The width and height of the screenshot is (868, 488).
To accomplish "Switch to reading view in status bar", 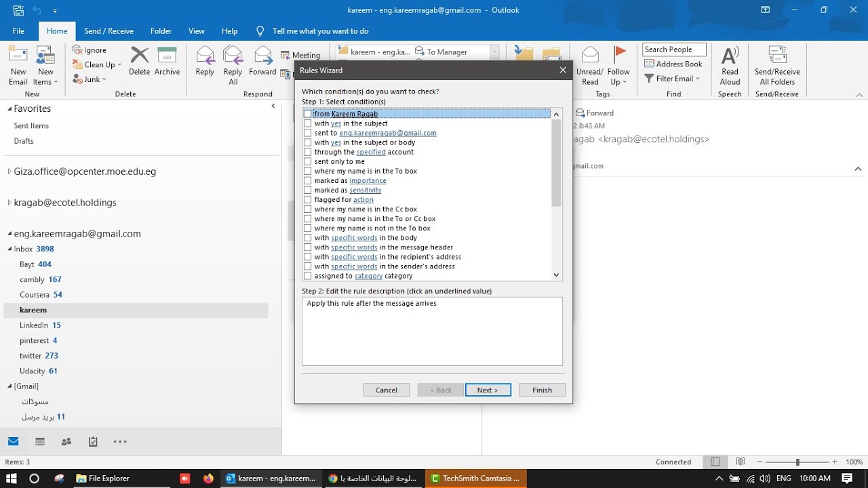I will point(741,462).
